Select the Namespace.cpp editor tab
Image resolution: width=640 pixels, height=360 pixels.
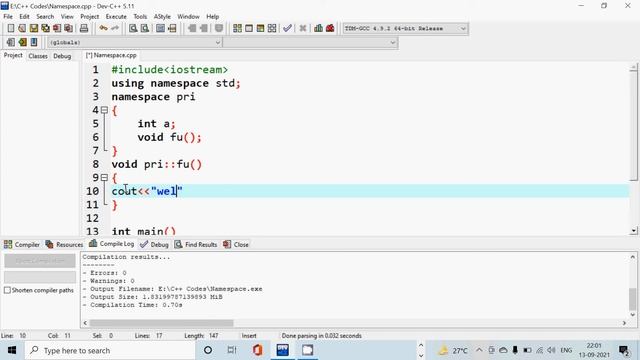coord(111,55)
